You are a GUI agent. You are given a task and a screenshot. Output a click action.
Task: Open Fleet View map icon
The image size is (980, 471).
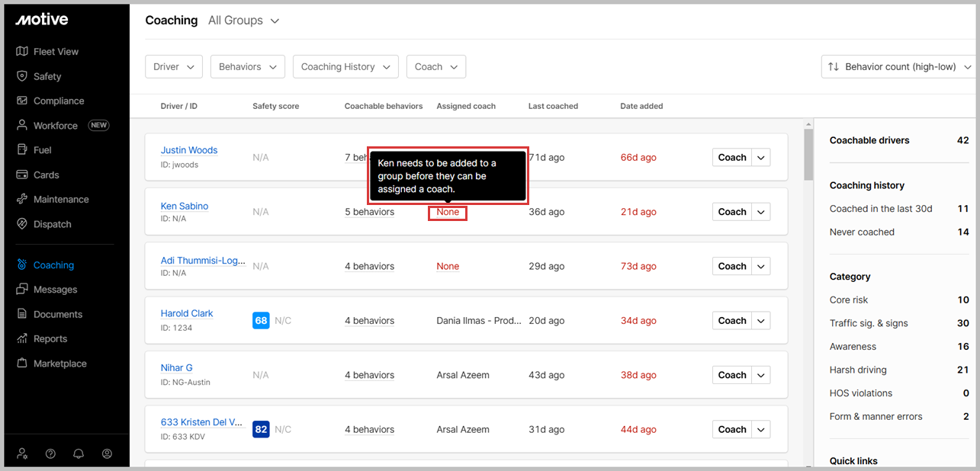click(x=22, y=52)
